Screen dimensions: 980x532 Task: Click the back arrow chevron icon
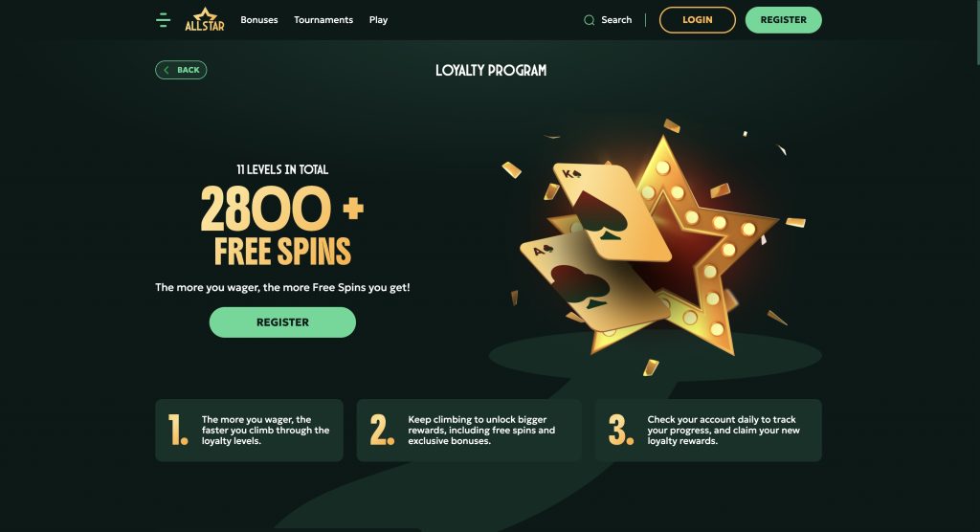click(x=167, y=70)
